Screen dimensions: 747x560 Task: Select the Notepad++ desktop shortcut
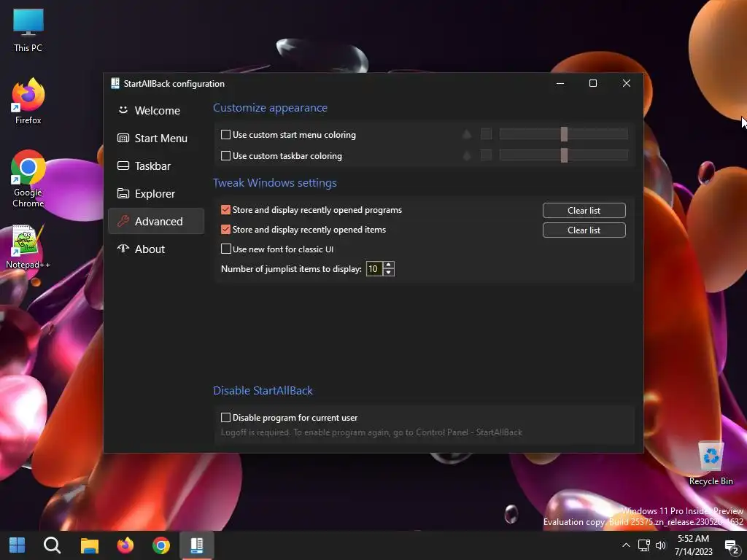[28, 246]
